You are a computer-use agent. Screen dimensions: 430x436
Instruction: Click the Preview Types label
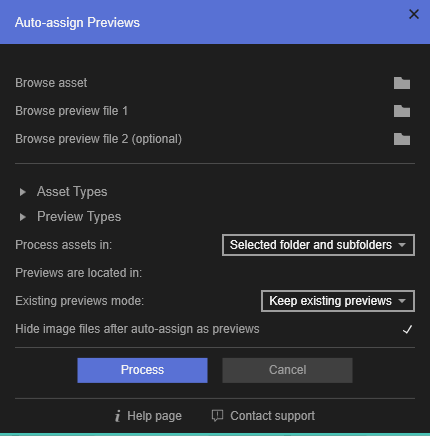click(x=79, y=217)
